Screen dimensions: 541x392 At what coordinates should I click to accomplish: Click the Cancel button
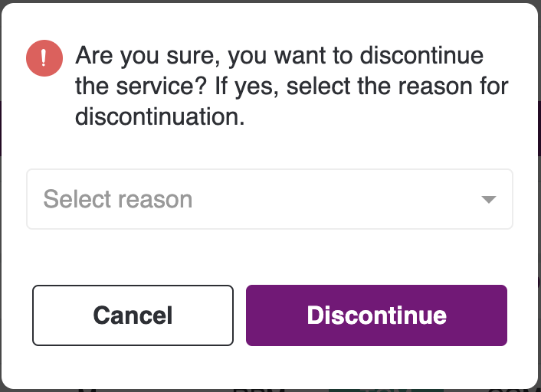click(x=133, y=315)
